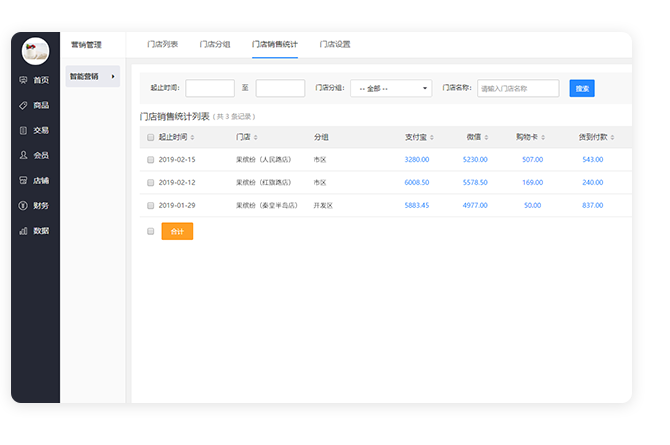Image resolution: width=670 pixels, height=445 pixels.
Task: Open 货到付款 amount 837.00 link
Action: click(x=593, y=206)
